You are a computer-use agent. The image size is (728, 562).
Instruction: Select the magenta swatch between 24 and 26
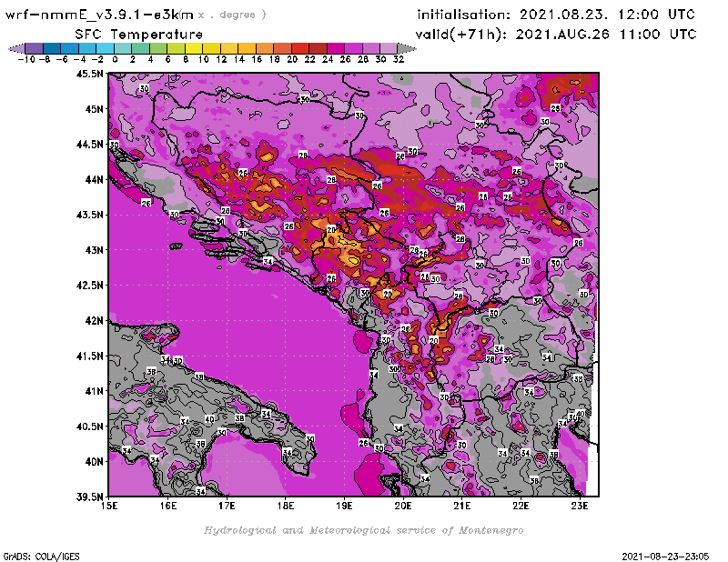coord(335,48)
